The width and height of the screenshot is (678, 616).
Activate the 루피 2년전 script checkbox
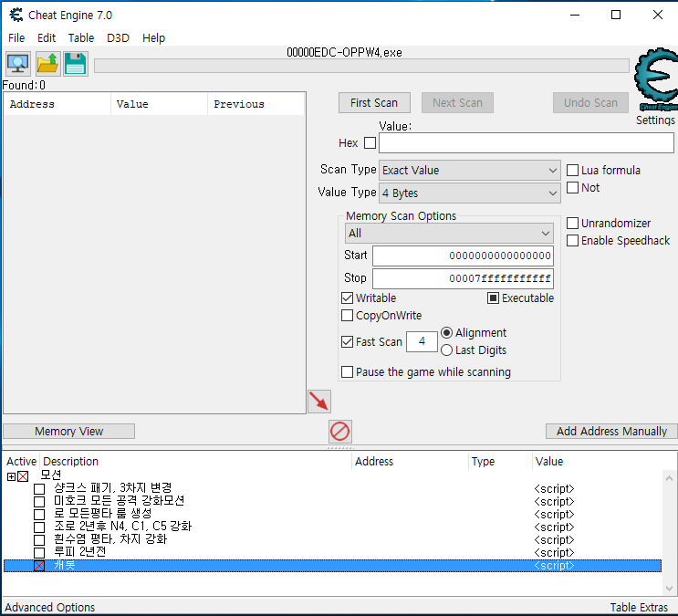tap(39, 553)
